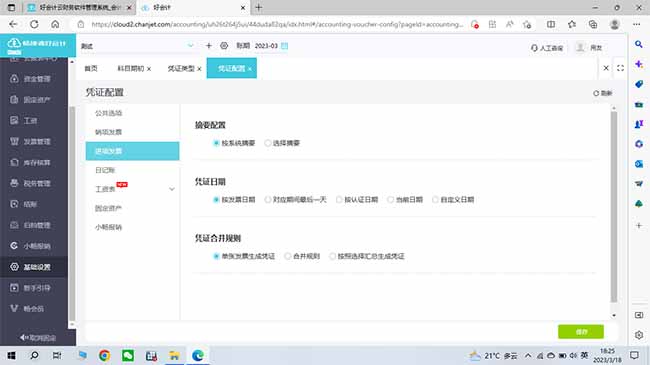Click the green 保存 button
Image resolution: width=650 pixels, height=365 pixels.
pyautogui.click(x=581, y=331)
